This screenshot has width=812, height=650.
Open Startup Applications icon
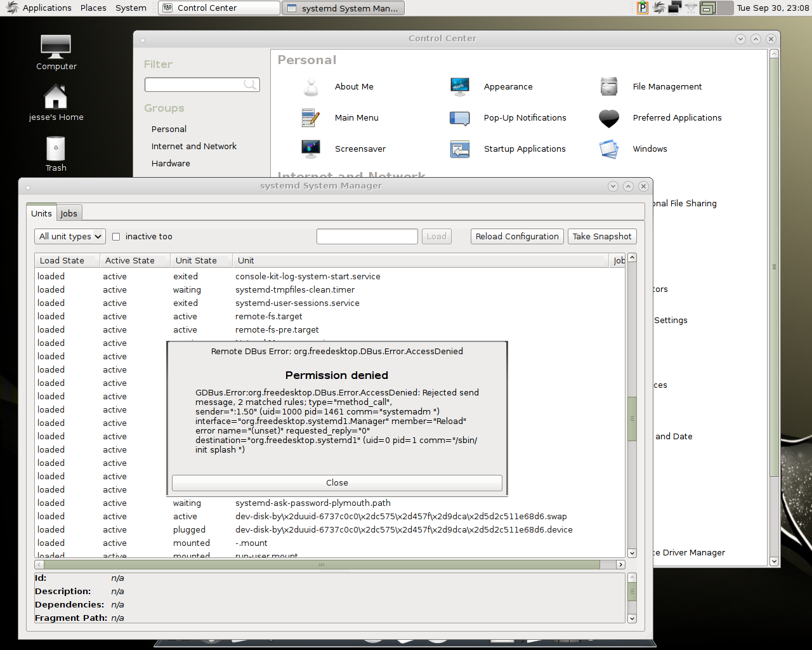459,149
